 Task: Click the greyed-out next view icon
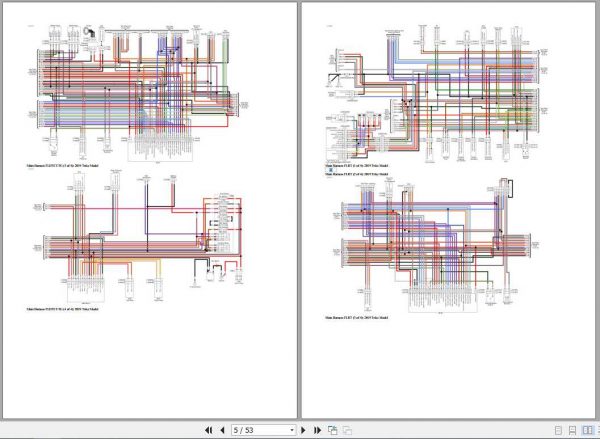[x=347, y=430]
